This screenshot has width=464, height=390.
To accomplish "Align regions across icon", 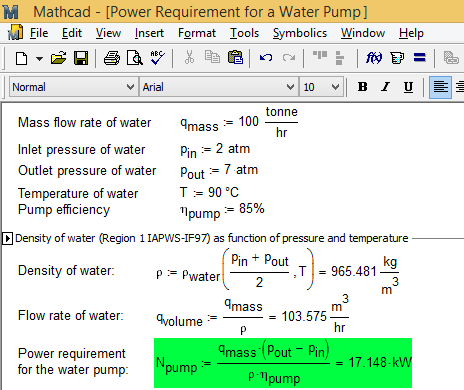I will 320,55.
